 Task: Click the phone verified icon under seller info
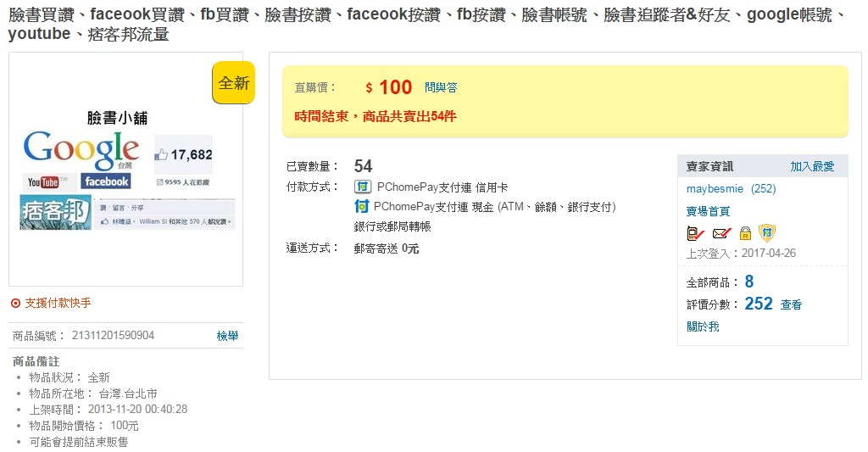[695, 233]
